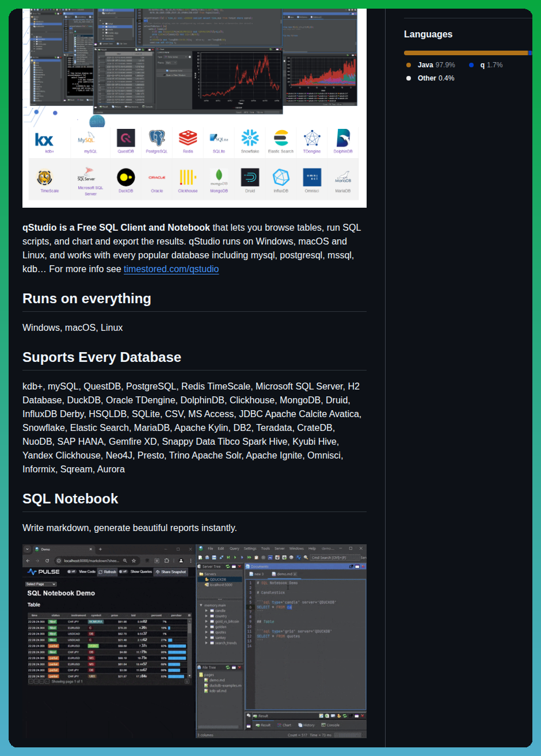
Task: Switch to the demo.md document tab
Action: pyautogui.click(x=284, y=574)
